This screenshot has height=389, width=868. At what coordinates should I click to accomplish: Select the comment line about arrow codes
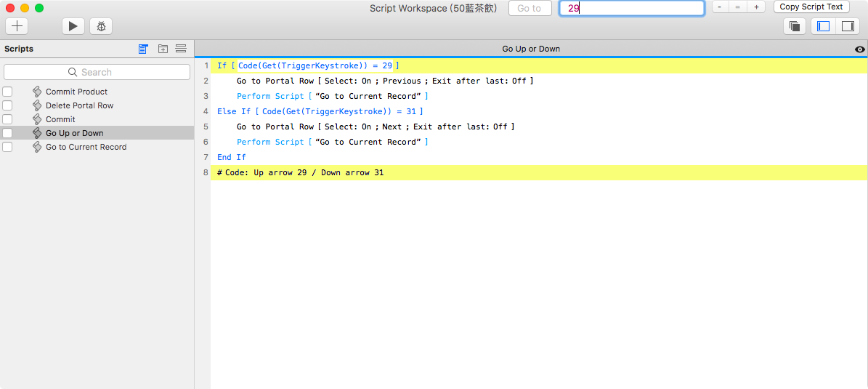539,173
